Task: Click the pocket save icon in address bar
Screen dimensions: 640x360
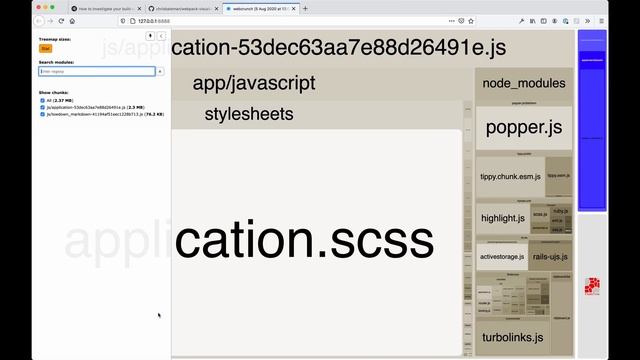Action: click(461, 21)
